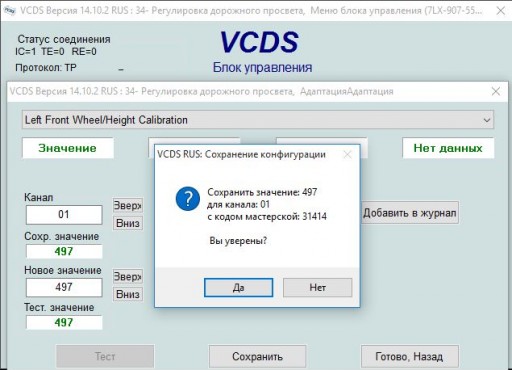Select the Сохр. значение 497 field
Viewport: 512px width, 370px height.
click(x=64, y=251)
